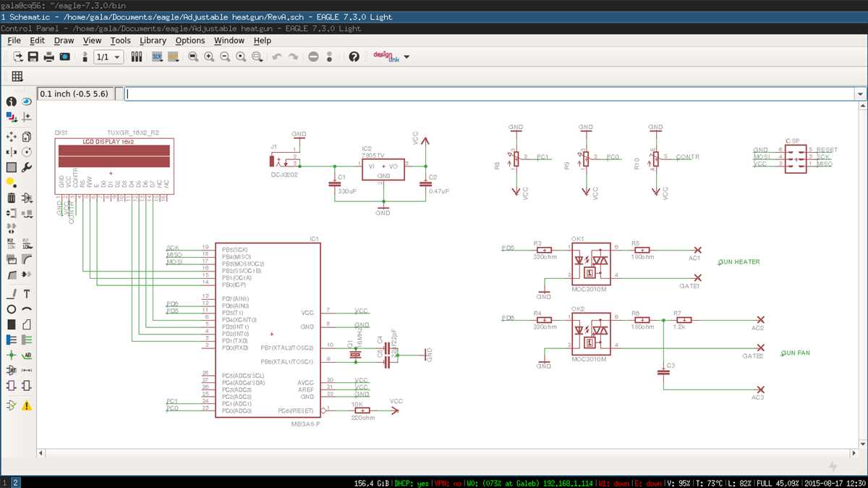Select the Delete trash can tool
Viewport: 868px width, 488px height.
coord(12,198)
